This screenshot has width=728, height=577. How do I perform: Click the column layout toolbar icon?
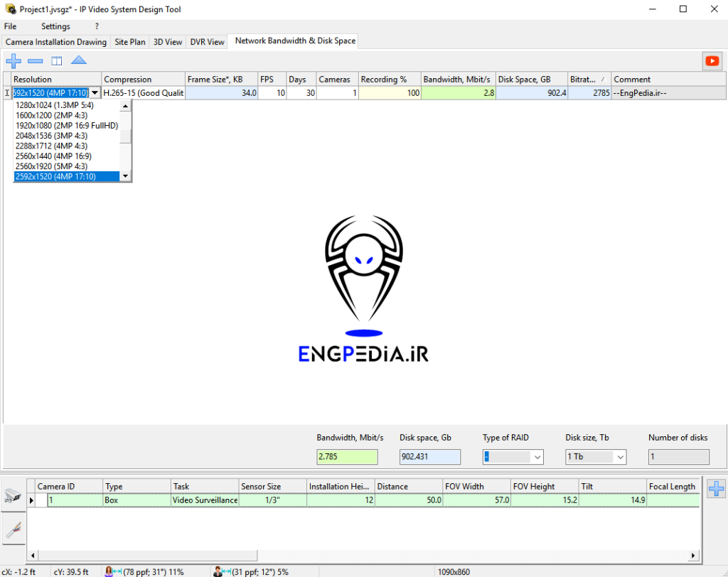[58, 61]
